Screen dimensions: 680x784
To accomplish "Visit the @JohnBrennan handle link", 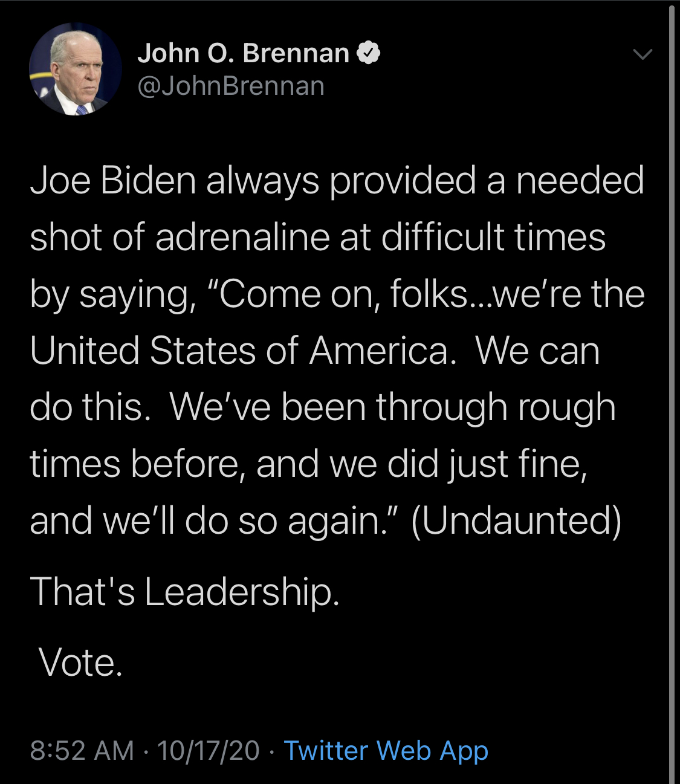I will [231, 86].
